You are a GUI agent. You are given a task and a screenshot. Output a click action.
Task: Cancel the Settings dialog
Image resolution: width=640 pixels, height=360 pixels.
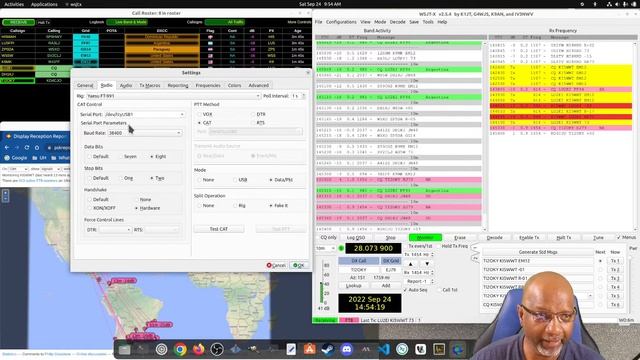coord(276,265)
